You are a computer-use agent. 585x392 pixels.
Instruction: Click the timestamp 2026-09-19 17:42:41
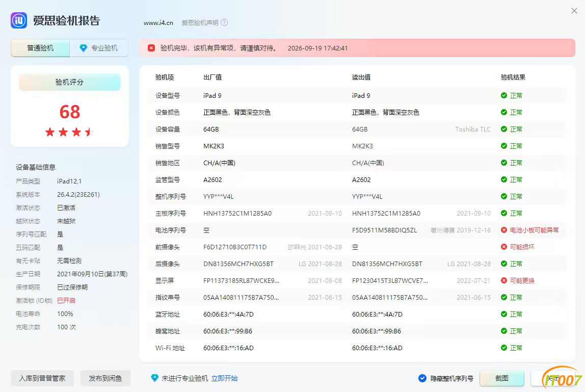[x=317, y=48]
